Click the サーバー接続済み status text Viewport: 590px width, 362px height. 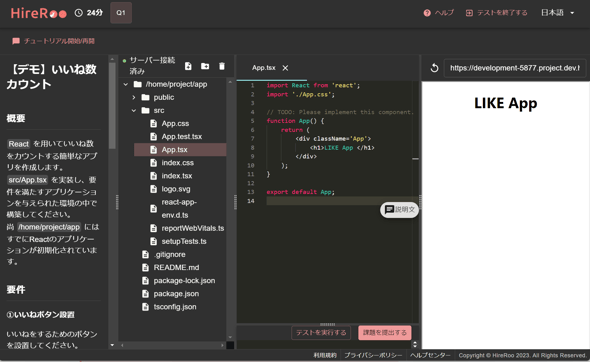(x=152, y=65)
